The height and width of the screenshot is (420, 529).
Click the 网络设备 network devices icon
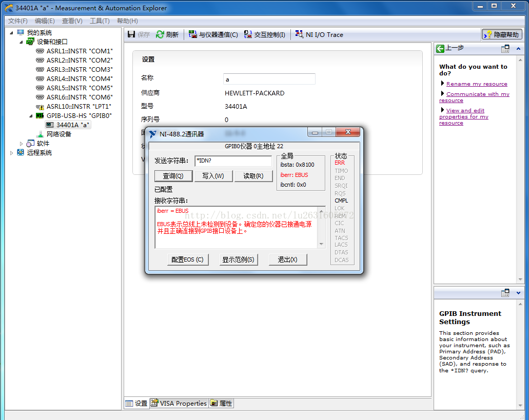40,134
